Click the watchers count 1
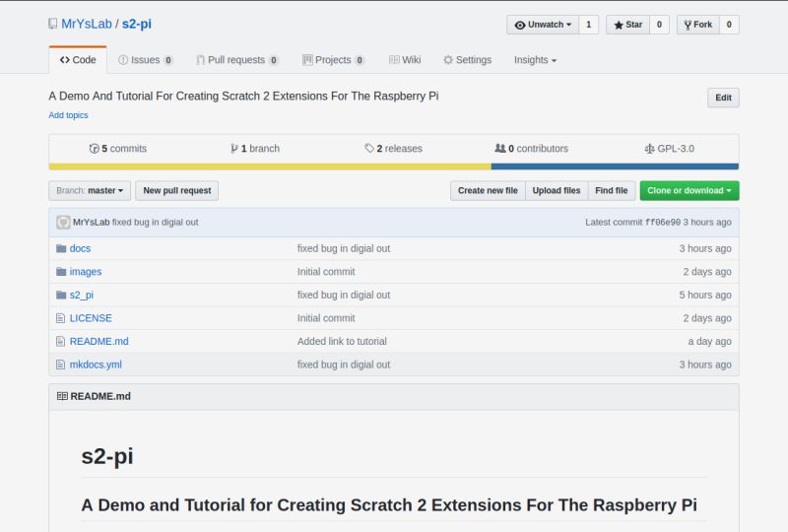Image resolution: width=788 pixels, height=532 pixels. (x=588, y=25)
